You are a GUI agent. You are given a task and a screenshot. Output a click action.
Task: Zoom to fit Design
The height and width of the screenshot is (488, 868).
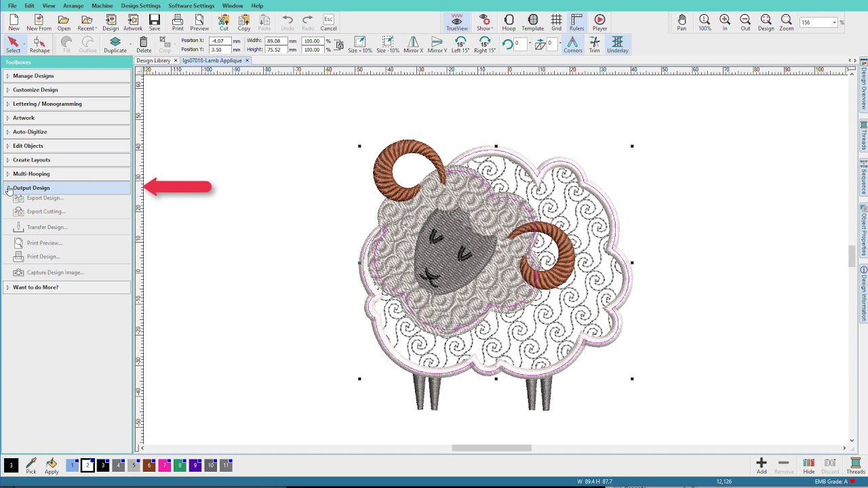pyautogui.click(x=766, y=22)
